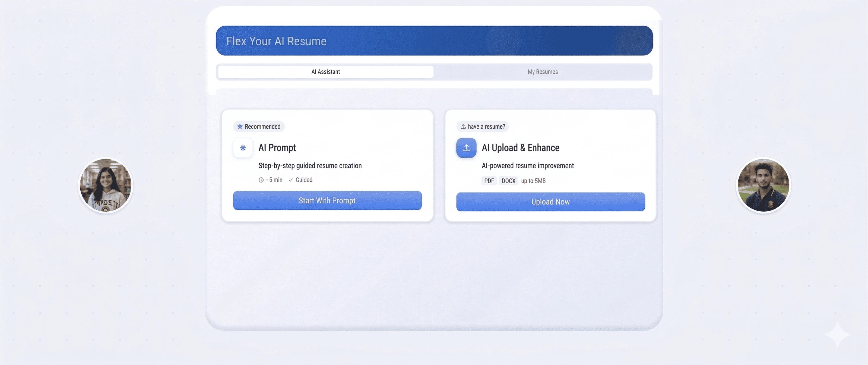Click the Flex Your AI Resume banner
The image size is (868, 365).
(x=434, y=41)
